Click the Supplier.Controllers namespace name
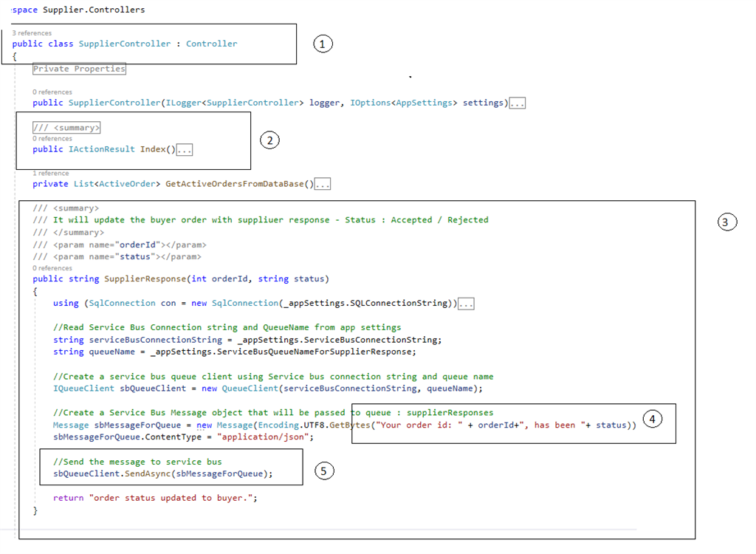The image size is (756, 554). [94, 10]
